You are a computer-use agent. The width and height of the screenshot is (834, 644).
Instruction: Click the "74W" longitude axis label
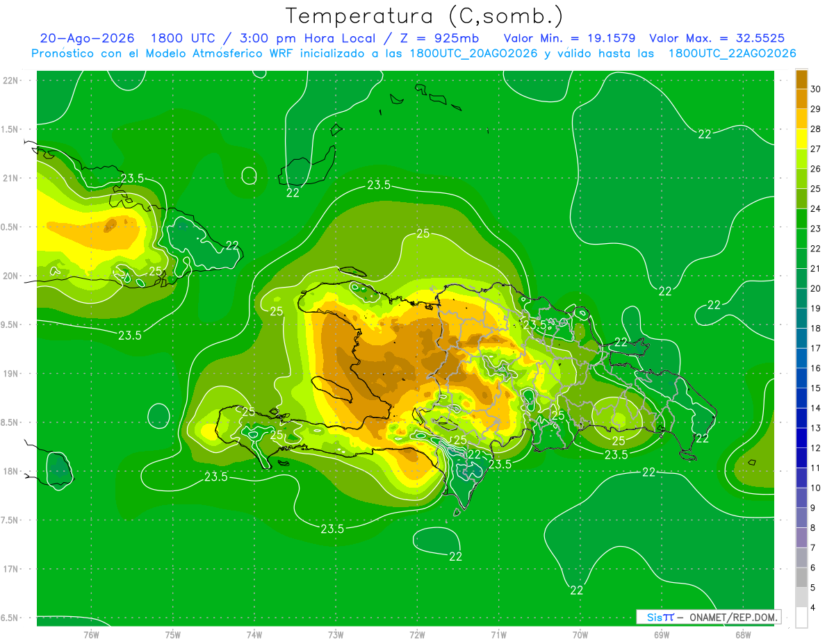pos(254,634)
